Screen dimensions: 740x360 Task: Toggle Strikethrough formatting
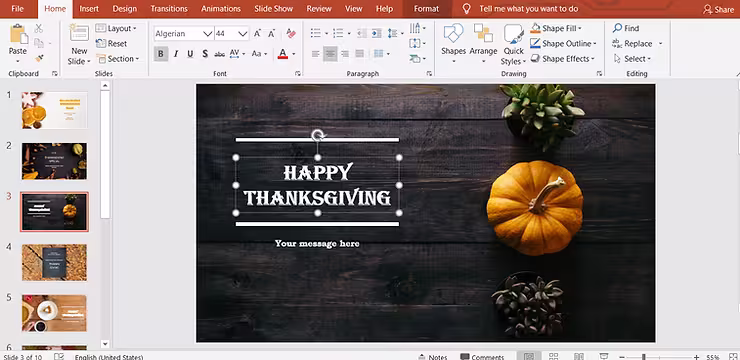[x=219, y=54]
